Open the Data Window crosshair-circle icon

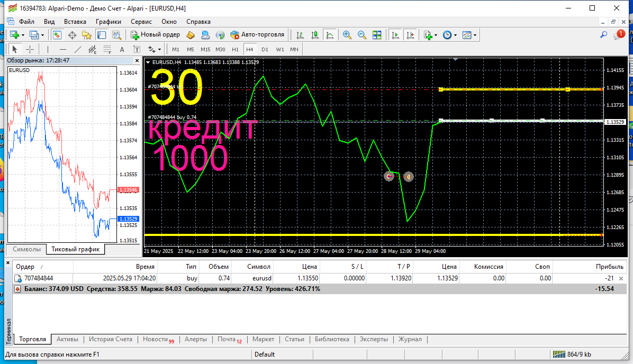tap(72, 35)
